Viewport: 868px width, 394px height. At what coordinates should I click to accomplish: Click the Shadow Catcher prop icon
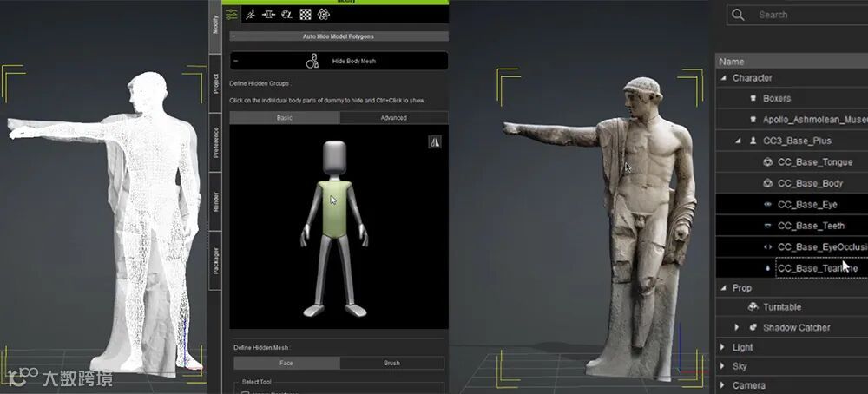point(753,327)
